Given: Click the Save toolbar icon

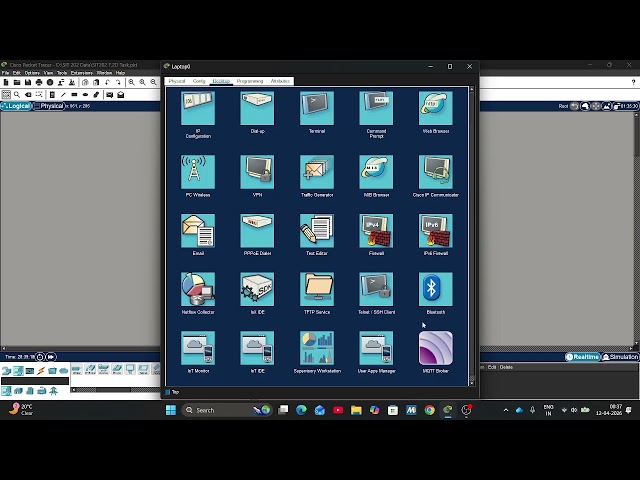Looking at the screenshot, I should 28,82.
